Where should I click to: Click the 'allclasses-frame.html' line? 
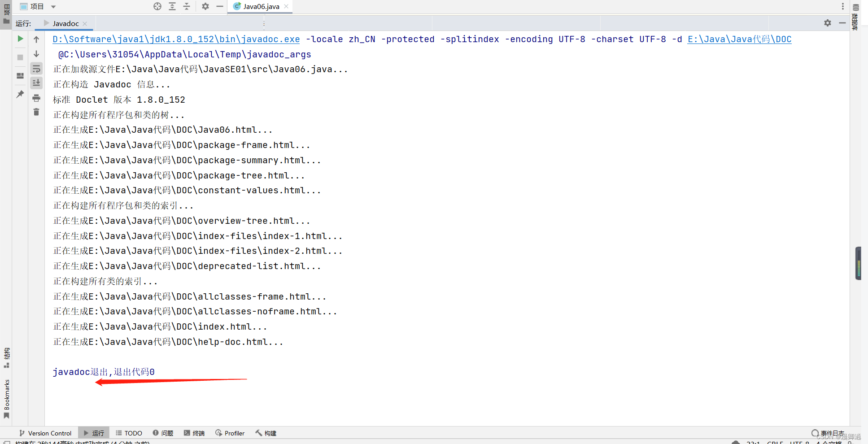[x=189, y=296]
